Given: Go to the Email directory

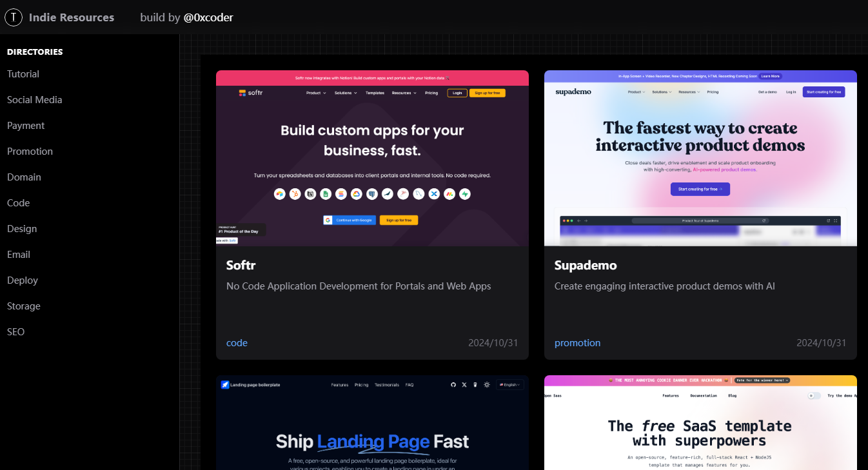Looking at the screenshot, I should [x=19, y=255].
